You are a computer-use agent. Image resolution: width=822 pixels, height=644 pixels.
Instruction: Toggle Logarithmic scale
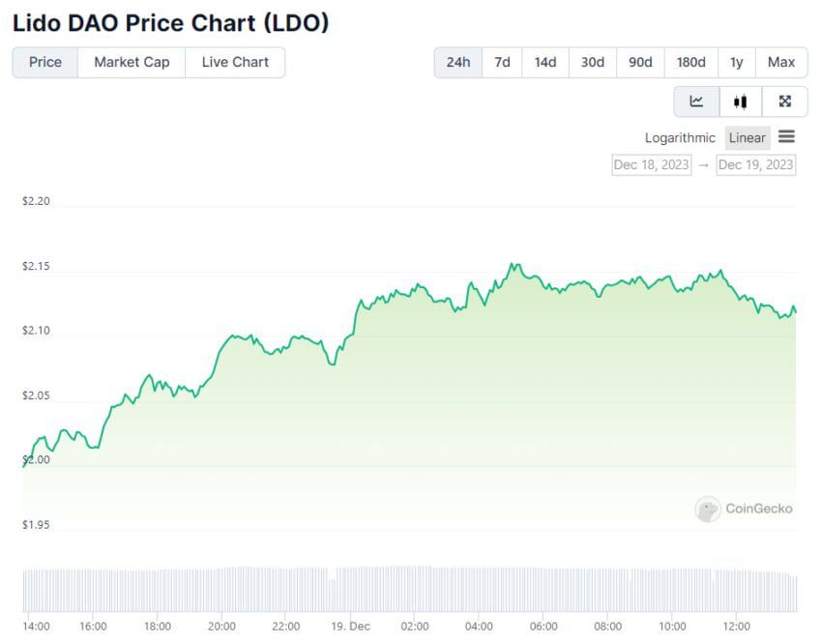(680, 137)
